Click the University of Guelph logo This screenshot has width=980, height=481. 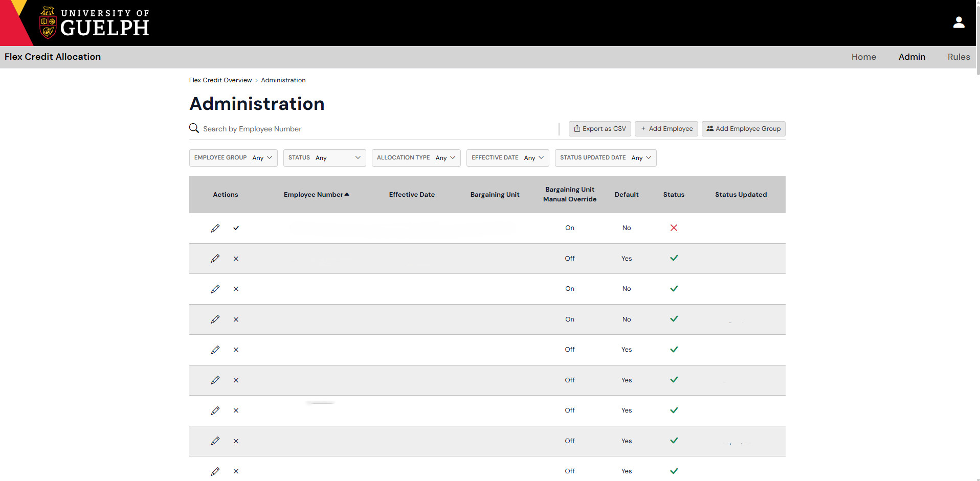coord(94,23)
